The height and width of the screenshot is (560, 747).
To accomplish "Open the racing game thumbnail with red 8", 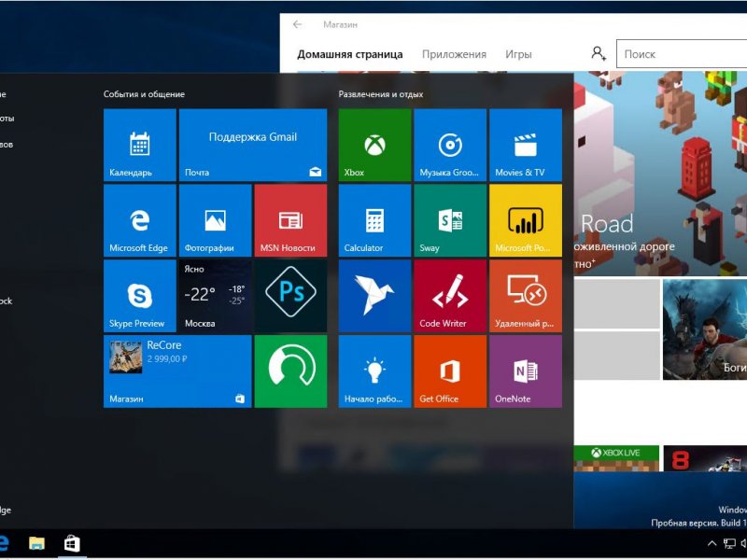I will [x=705, y=458].
